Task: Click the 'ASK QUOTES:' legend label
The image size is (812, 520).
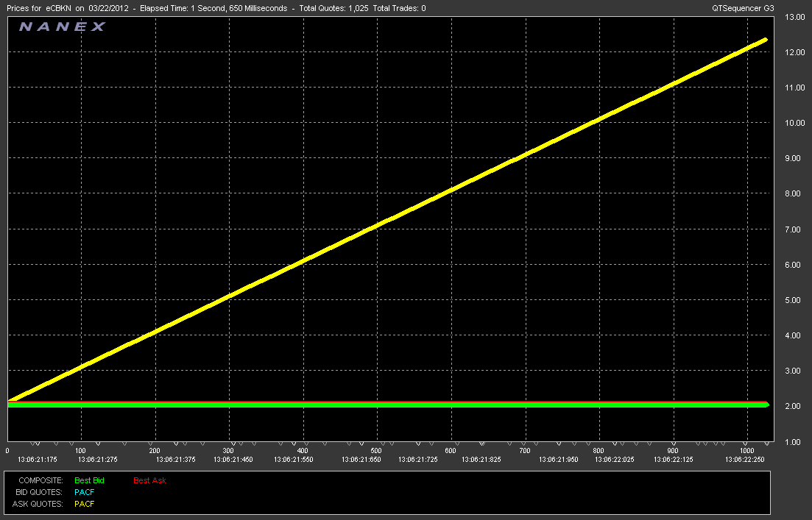Action: 38,504
